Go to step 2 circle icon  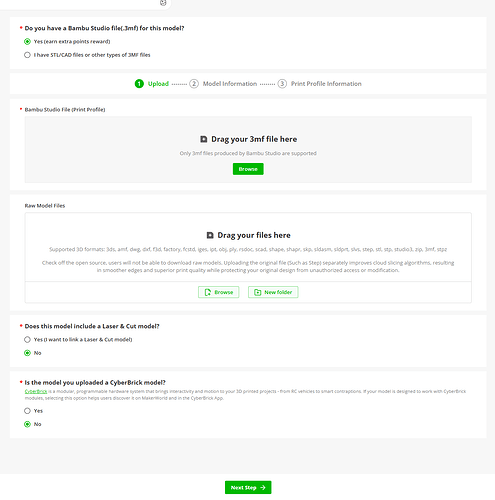194,84
